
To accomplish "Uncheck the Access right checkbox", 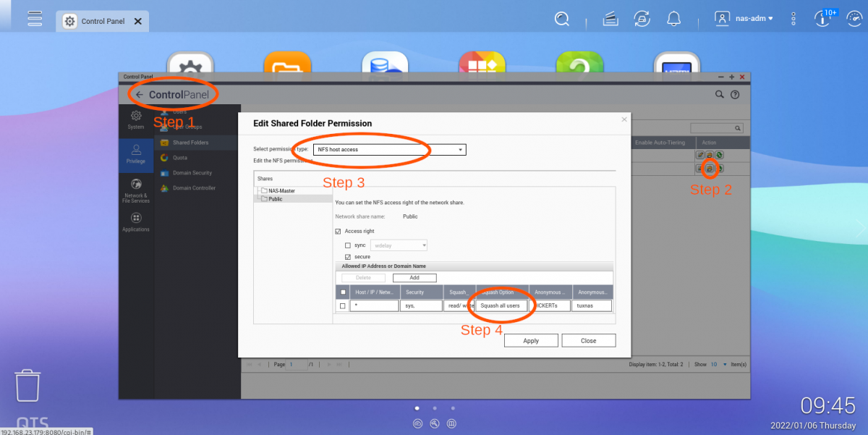I will [338, 231].
